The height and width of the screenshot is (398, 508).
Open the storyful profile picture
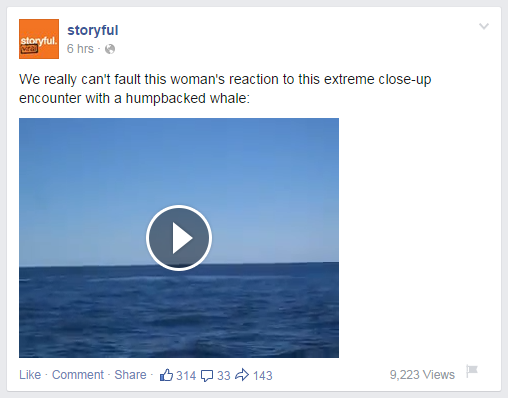[x=39, y=39]
